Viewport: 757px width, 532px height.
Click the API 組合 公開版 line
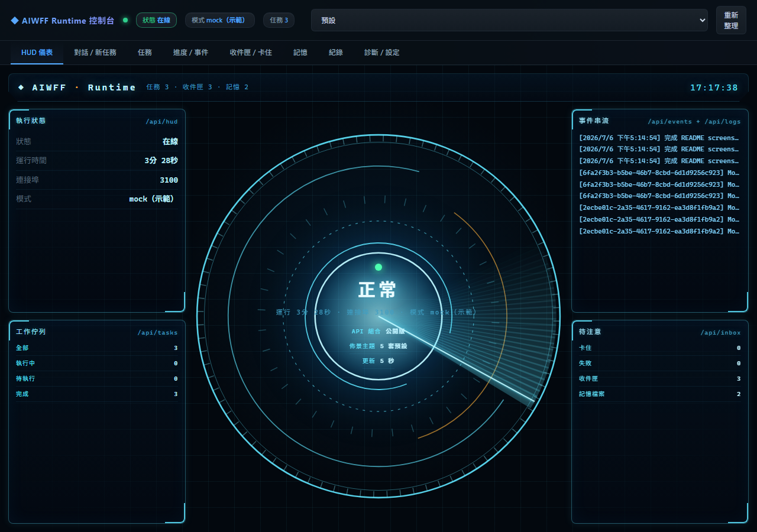click(x=378, y=332)
